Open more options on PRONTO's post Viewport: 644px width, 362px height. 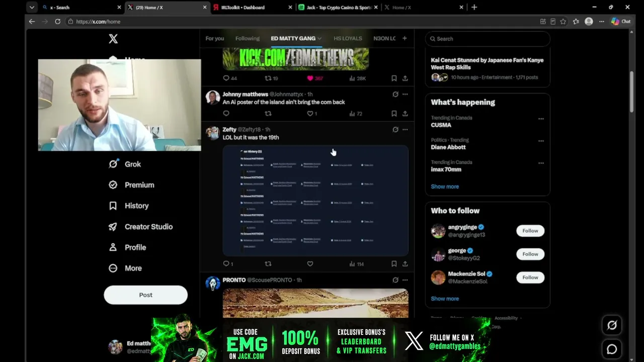[405, 280]
